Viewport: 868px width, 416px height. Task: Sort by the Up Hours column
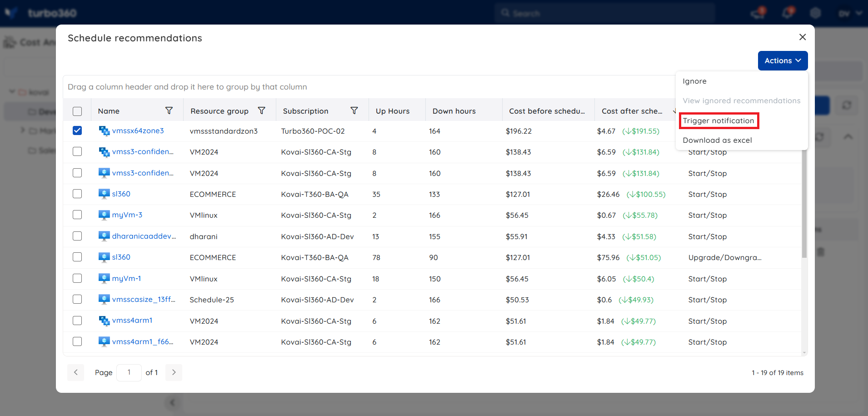click(393, 111)
